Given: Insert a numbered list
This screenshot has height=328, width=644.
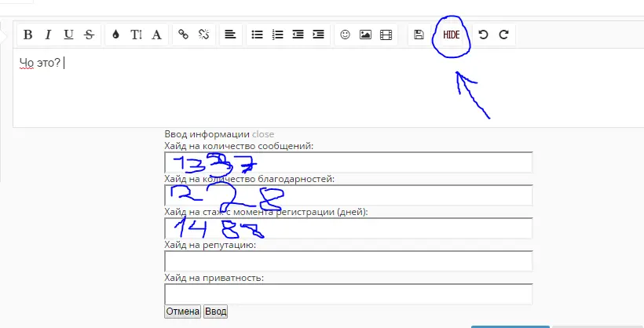Looking at the screenshot, I should [278, 35].
